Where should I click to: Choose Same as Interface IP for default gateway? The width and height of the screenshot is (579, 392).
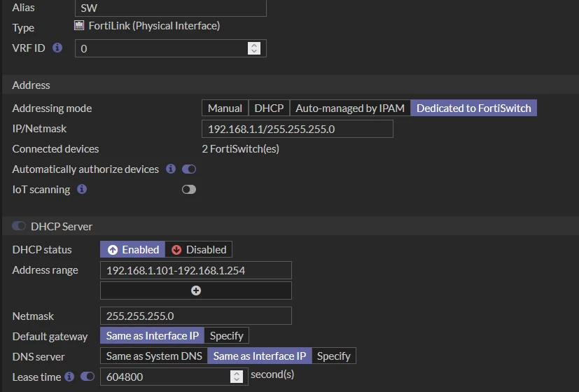point(152,335)
